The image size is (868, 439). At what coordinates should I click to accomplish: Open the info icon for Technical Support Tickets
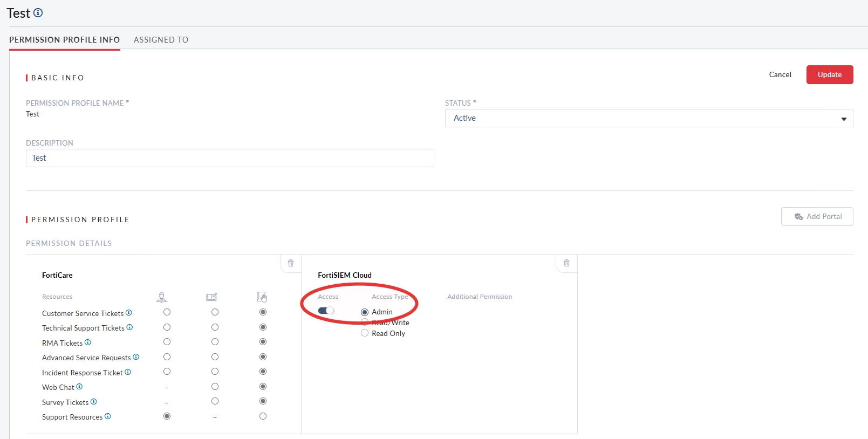click(129, 327)
